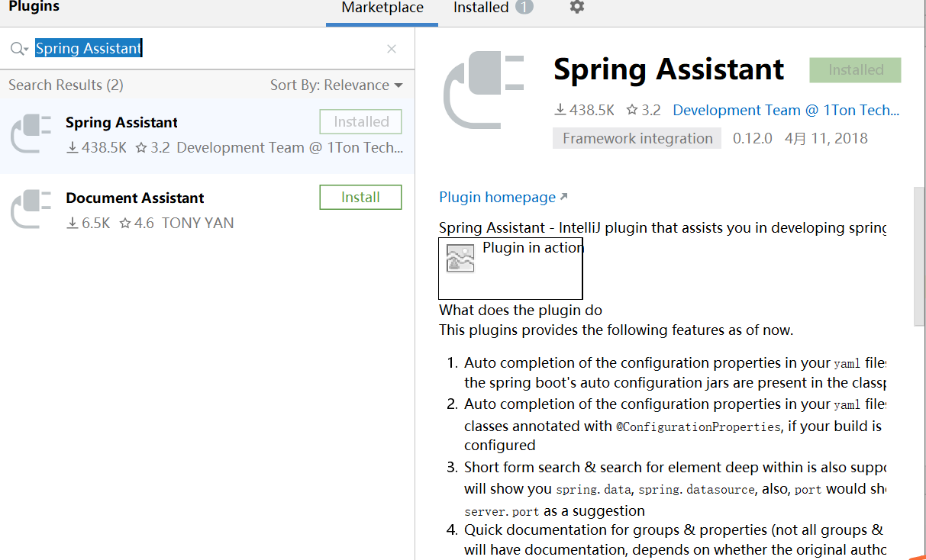Viewport: 926px width, 560px height.
Task: Select the Spring Assistant result row
Action: [x=207, y=135]
